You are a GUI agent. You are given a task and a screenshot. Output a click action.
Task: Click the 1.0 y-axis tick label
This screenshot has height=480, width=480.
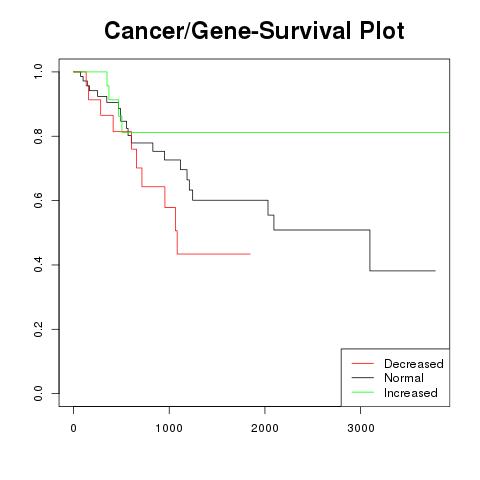[38, 72]
